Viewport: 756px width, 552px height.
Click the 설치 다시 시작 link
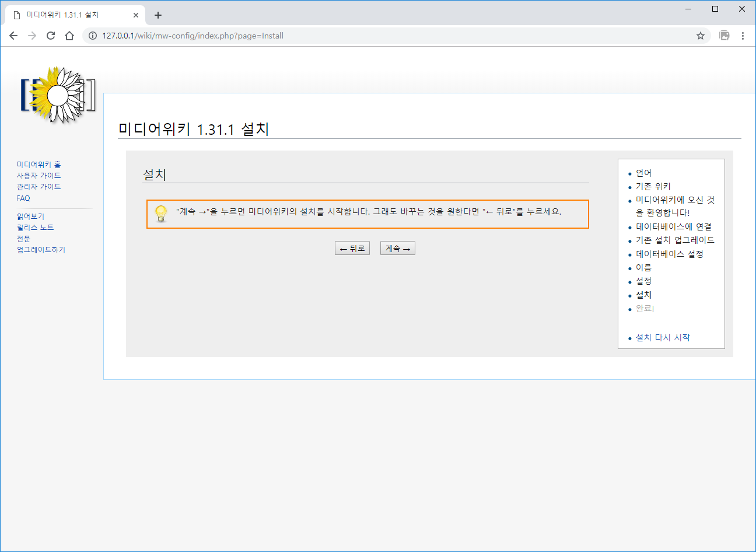663,337
